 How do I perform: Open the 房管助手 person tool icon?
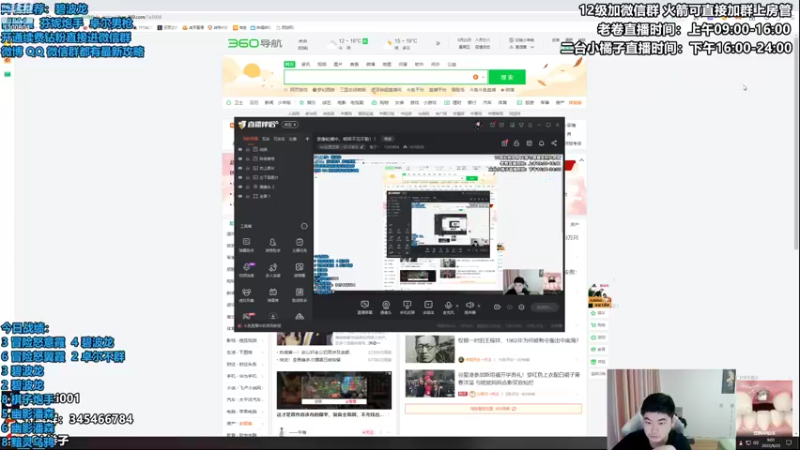(273, 244)
